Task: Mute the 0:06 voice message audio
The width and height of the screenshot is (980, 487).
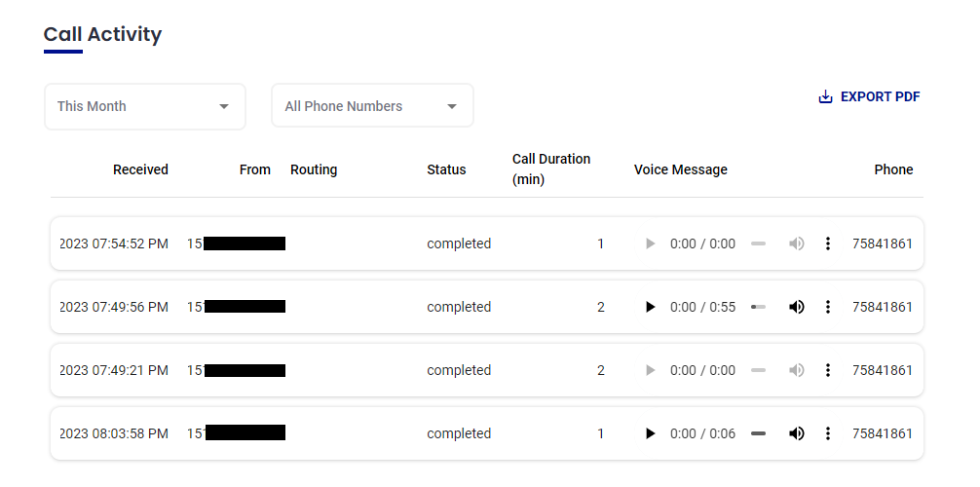Action: [797, 433]
